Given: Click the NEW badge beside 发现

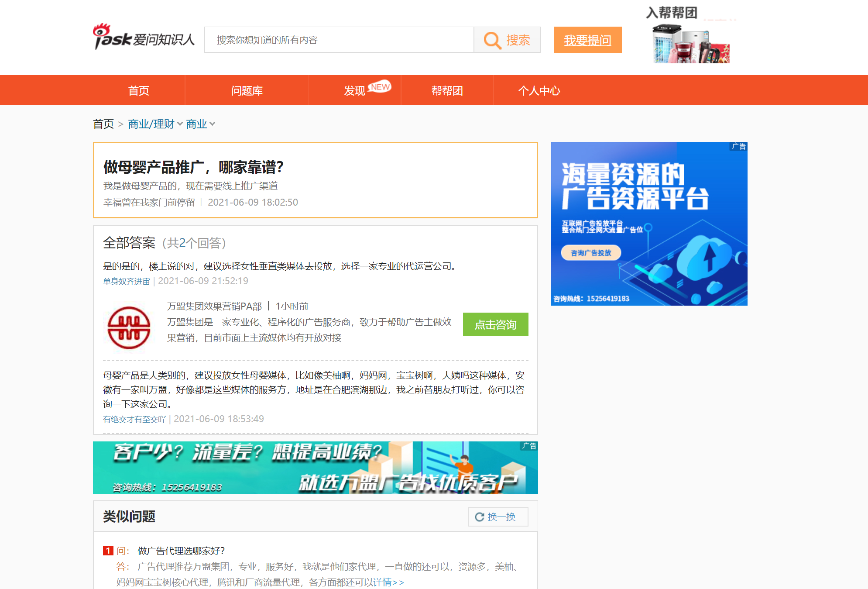Looking at the screenshot, I should click(380, 86).
